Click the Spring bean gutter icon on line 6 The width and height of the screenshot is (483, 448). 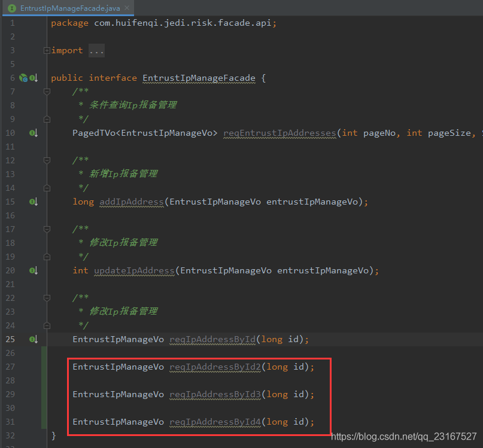(x=23, y=78)
